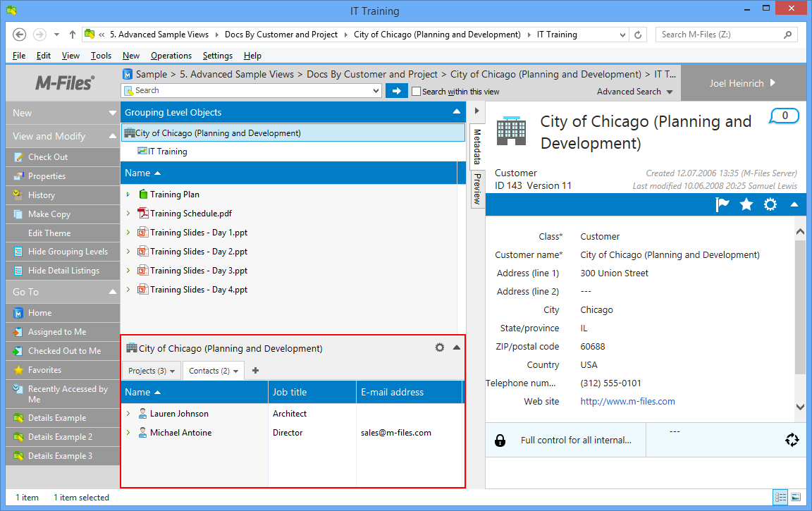The width and height of the screenshot is (812, 511).
Task: Open the Advanced Search dropdown
Action: 634,92
